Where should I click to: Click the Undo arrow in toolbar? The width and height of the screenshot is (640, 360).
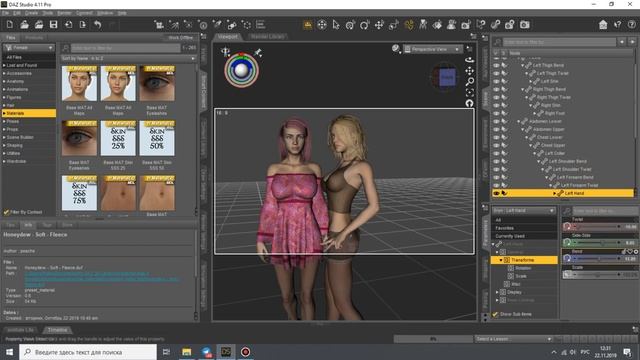pyautogui.click(x=98, y=25)
